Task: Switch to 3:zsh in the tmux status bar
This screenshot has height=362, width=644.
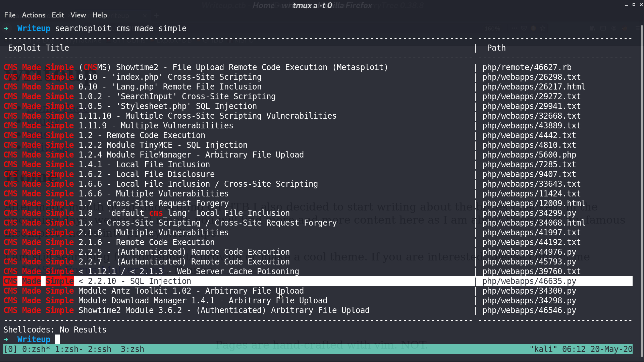Action: [132, 349]
